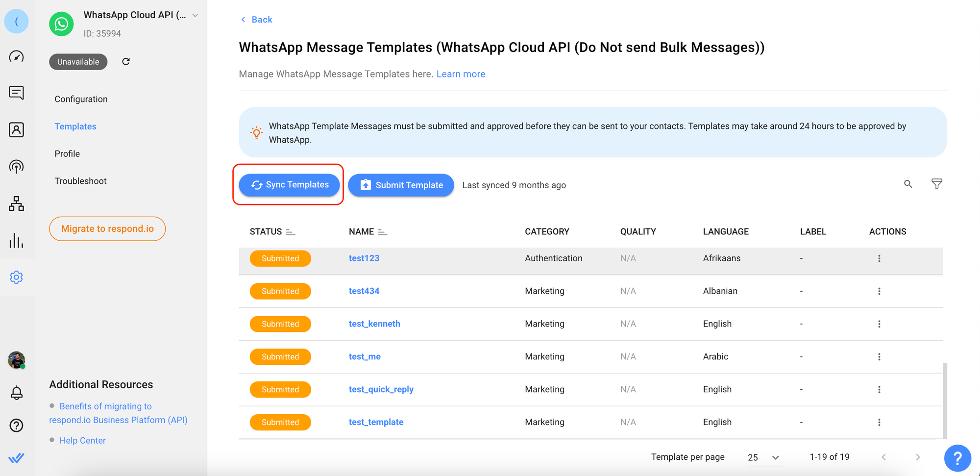Screen dimensions: 980x476
Task: Open the Contacts icon in left sidebar
Action: coord(16,130)
